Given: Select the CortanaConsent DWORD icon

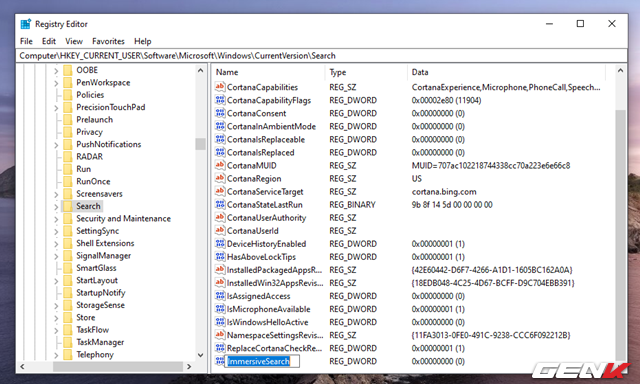Looking at the screenshot, I should pyautogui.click(x=220, y=113).
